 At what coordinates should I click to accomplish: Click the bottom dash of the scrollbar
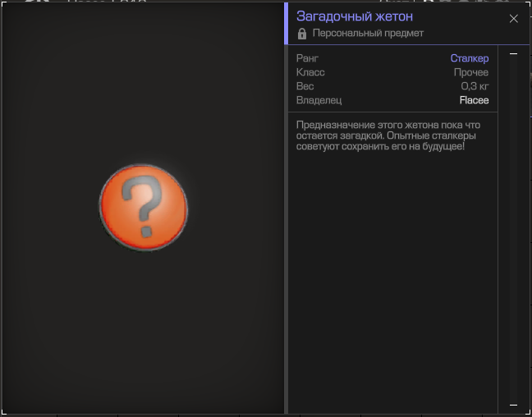pos(513,405)
